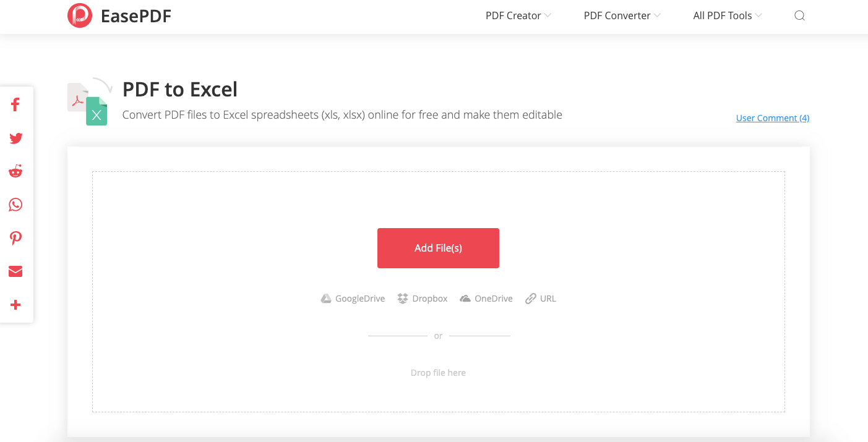Import a file from OneDrive
This screenshot has width=868, height=442.
486,299
